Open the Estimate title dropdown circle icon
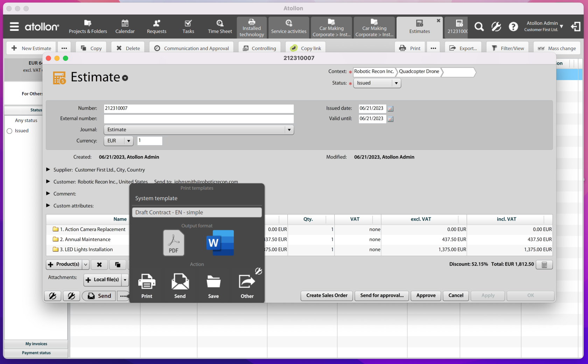 pos(125,78)
